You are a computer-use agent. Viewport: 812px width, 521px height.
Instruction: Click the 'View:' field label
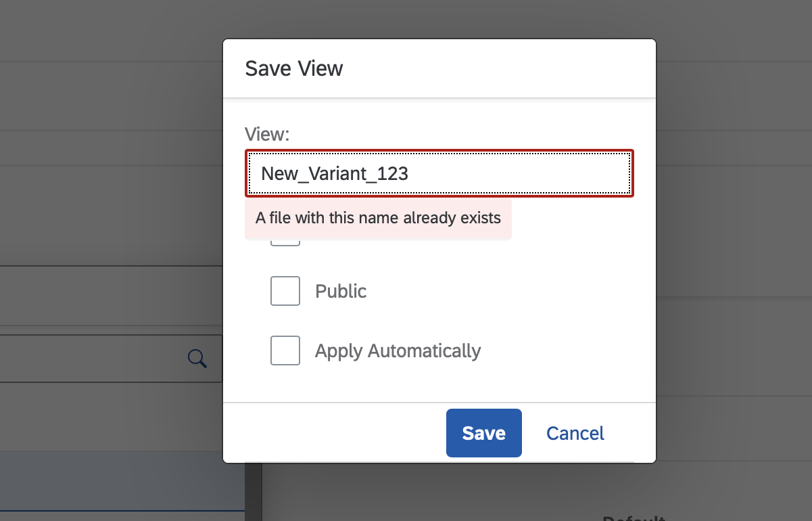click(267, 134)
